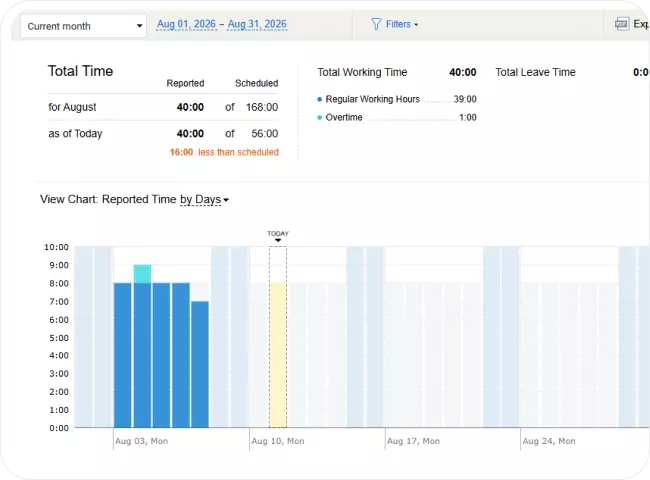
Task: Click the 56:00 scheduled as of Today
Action: [x=264, y=133]
